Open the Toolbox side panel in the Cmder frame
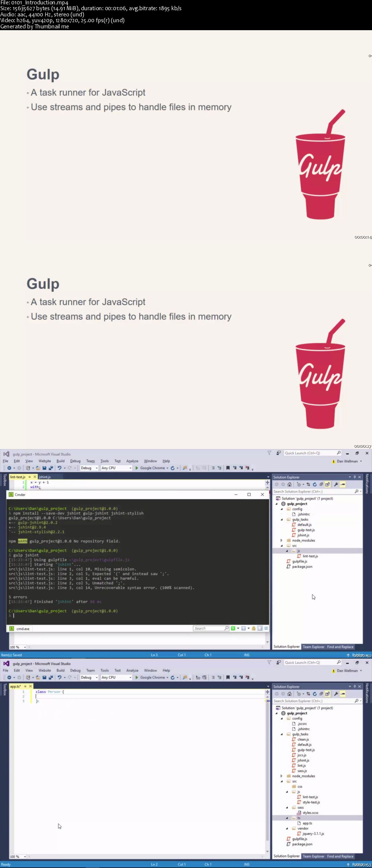Screen dimensions: 372x868 tap(4, 480)
